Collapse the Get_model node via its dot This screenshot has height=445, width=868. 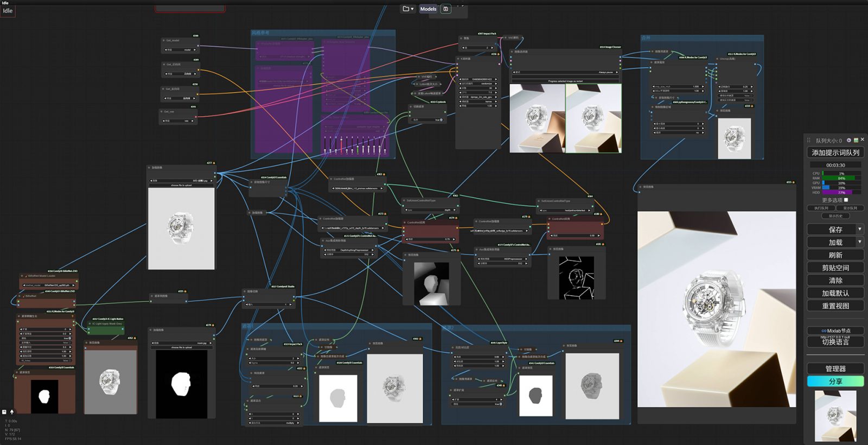click(164, 40)
